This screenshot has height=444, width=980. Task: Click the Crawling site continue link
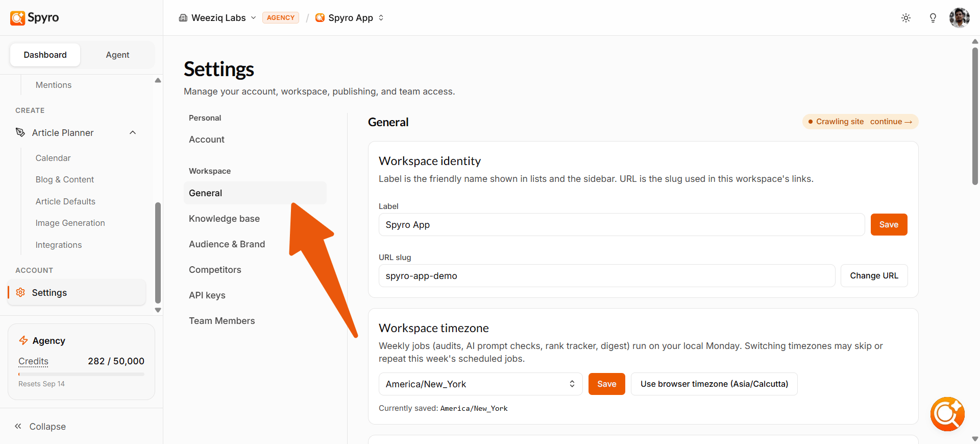[x=891, y=122]
